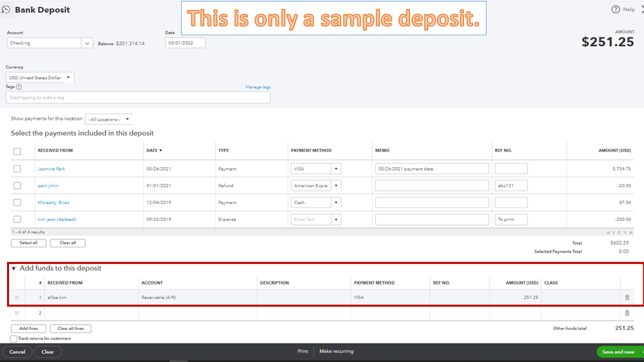
Task: Click the Ref No. field showing To print
Action: [x=511, y=219]
